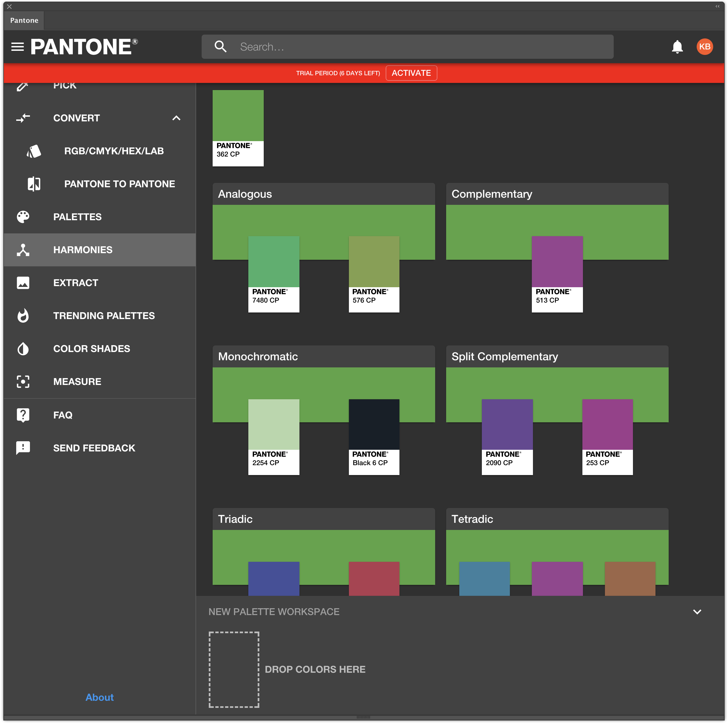Select the red Triadic swatch
This screenshot has width=728, height=726.
coord(374,579)
